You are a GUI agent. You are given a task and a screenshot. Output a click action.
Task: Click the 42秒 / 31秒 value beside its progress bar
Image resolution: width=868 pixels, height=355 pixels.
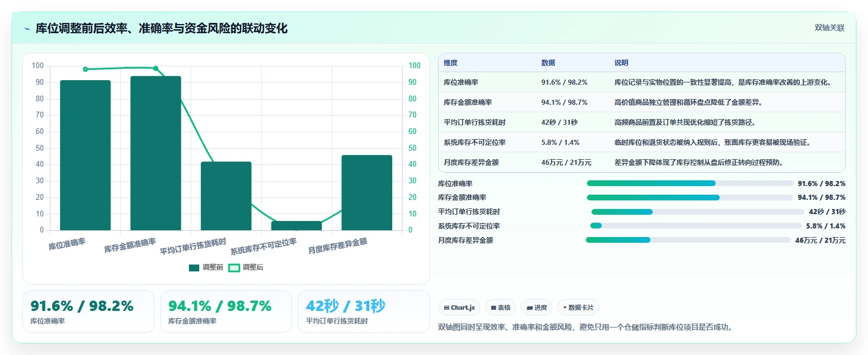coord(827,212)
